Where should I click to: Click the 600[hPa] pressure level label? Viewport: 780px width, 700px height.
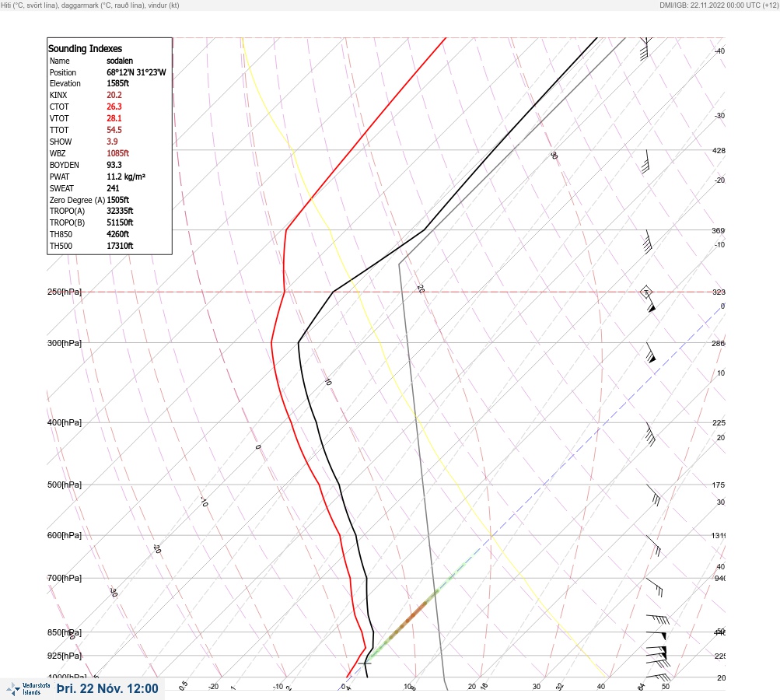[x=65, y=535]
